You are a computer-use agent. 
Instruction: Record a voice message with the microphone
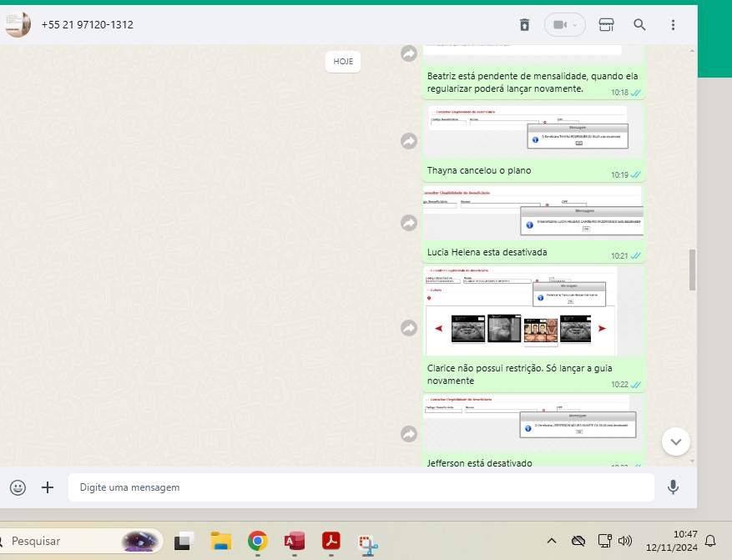tap(673, 487)
